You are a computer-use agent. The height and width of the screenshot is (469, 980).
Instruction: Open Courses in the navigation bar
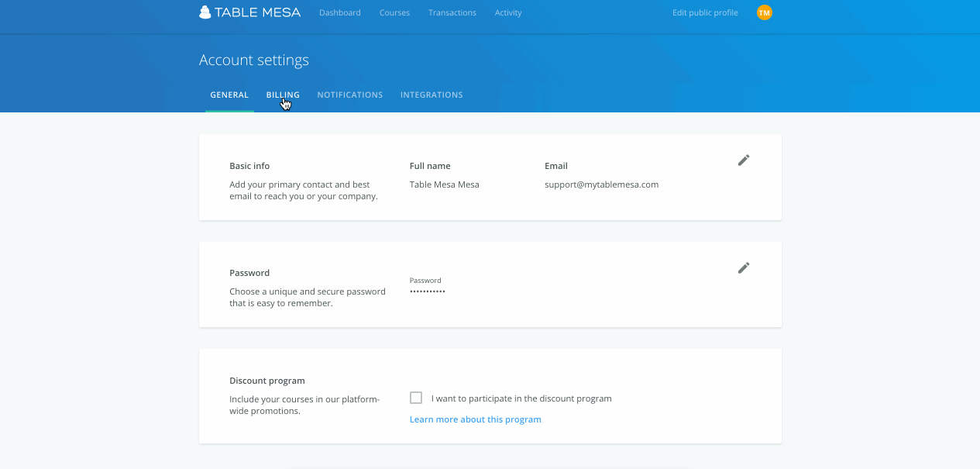point(394,12)
